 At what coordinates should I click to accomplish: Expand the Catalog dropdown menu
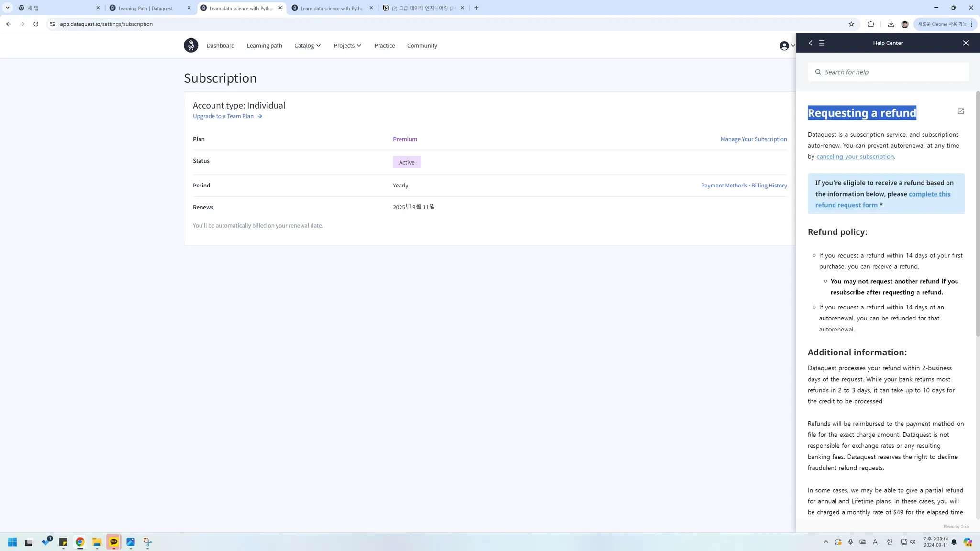click(x=307, y=46)
